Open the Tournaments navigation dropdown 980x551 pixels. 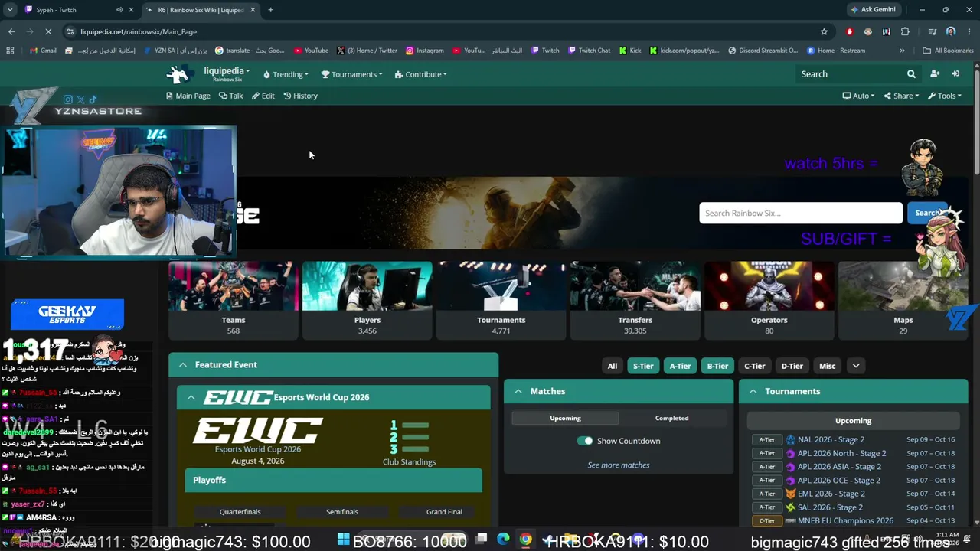pos(351,74)
